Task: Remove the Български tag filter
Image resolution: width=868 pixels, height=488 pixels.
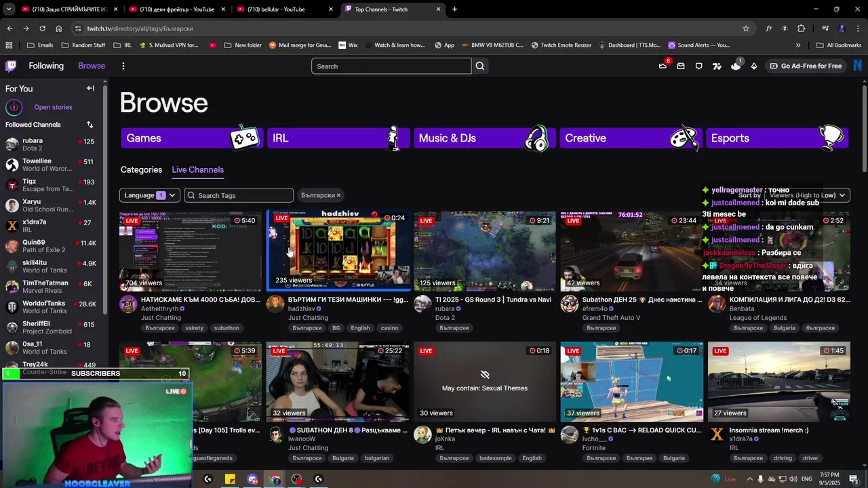Action: (x=338, y=195)
